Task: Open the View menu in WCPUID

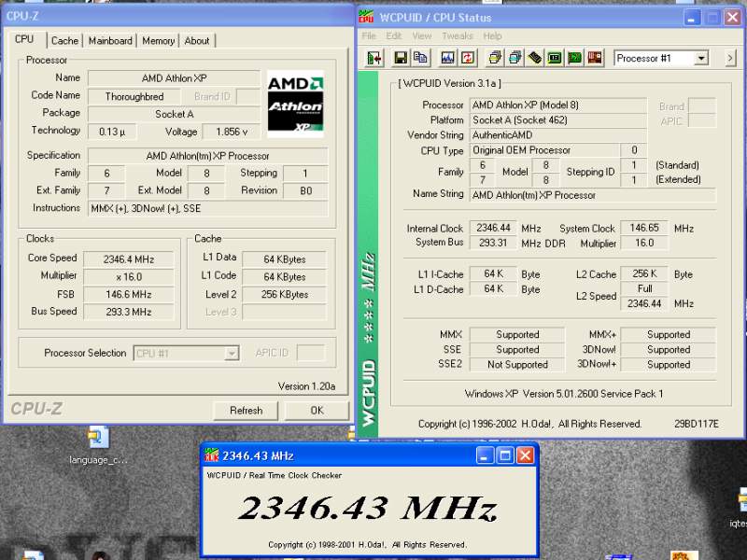Action: click(x=422, y=35)
